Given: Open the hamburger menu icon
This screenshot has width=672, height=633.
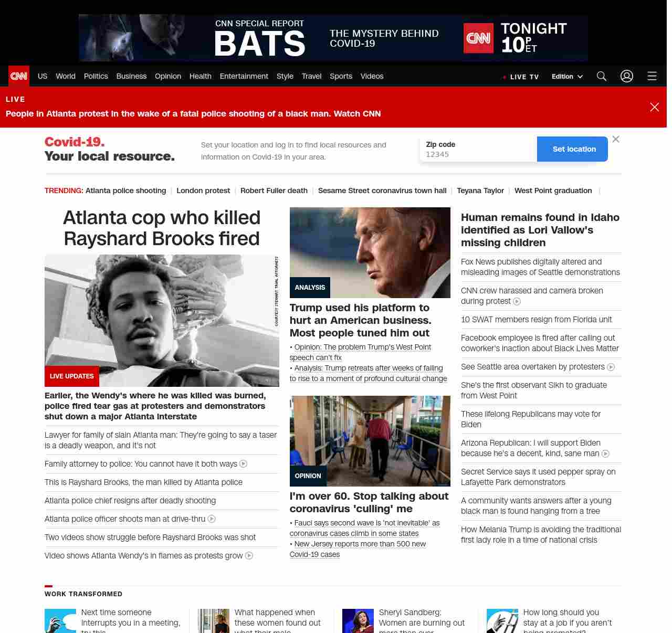Looking at the screenshot, I should click(x=652, y=76).
